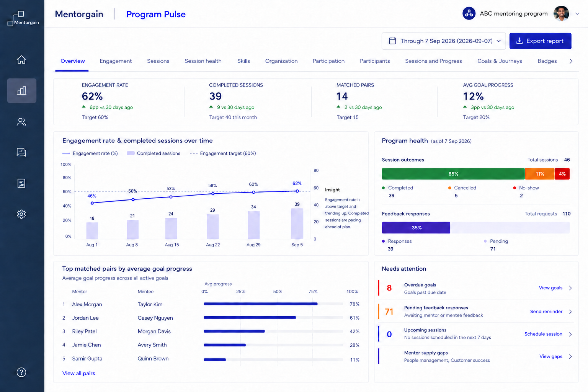This screenshot has height=392, width=588.
Task: Click the help question mark icon
Action: pyautogui.click(x=21, y=372)
